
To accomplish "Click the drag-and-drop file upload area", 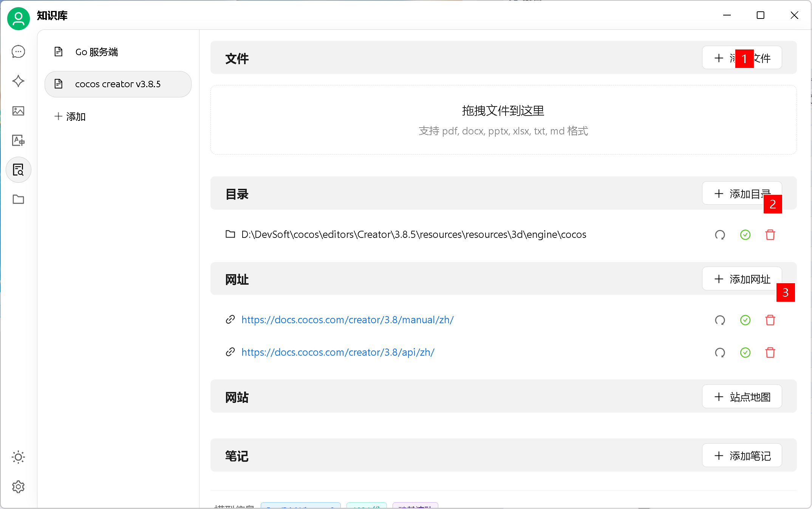I will [503, 120].
